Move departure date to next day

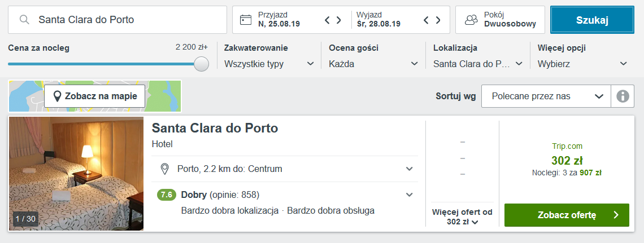coord(438,20)
